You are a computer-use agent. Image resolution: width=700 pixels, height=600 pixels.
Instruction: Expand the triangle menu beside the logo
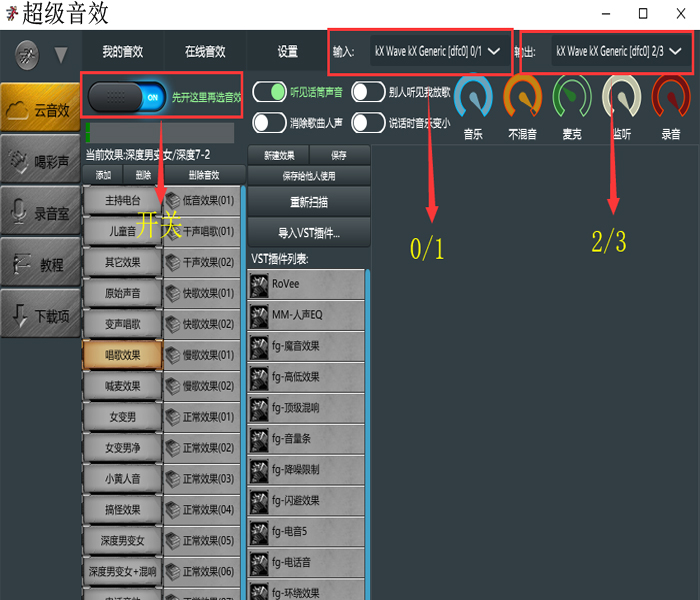click(61, 54)
